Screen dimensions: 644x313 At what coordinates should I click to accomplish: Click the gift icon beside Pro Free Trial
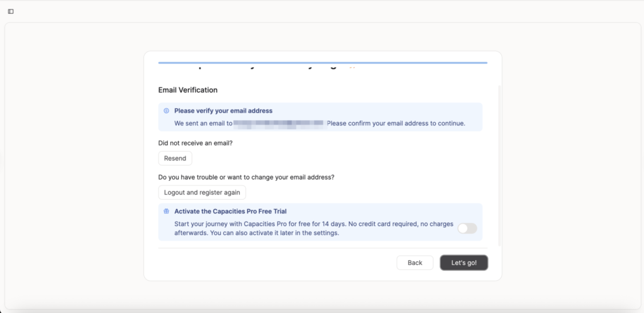(x=166, y=212)
